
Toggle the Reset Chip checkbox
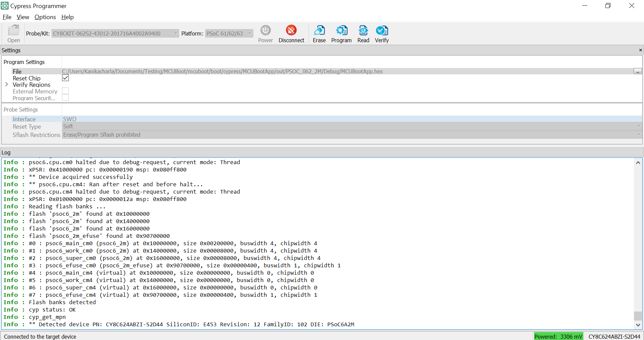point(65,78)
